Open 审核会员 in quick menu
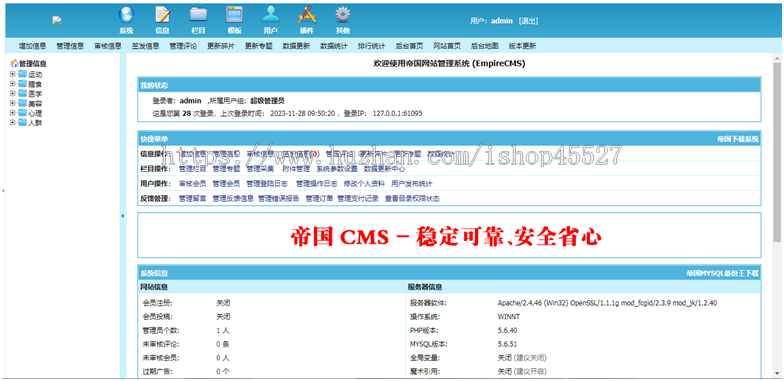Image resolution: width=784 pixels, height=381 pixels. click(192, 184)
